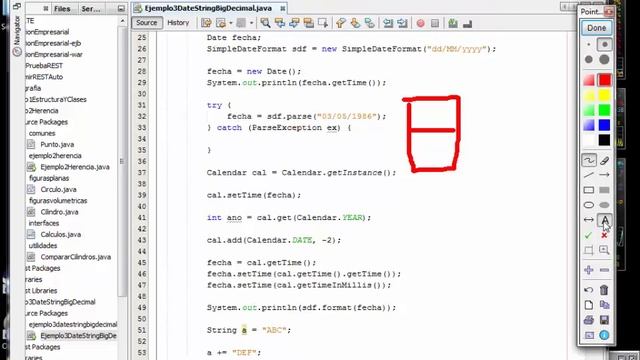
Task: Click find previous occurrence icon
Action: pos(280,23)
